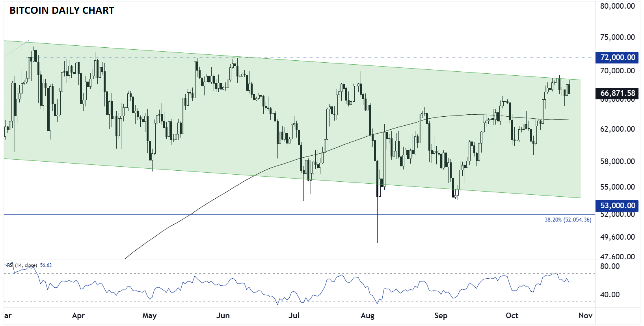
Task: Click the 49,600.00 price axis label
Action: (x=617, y=237)
